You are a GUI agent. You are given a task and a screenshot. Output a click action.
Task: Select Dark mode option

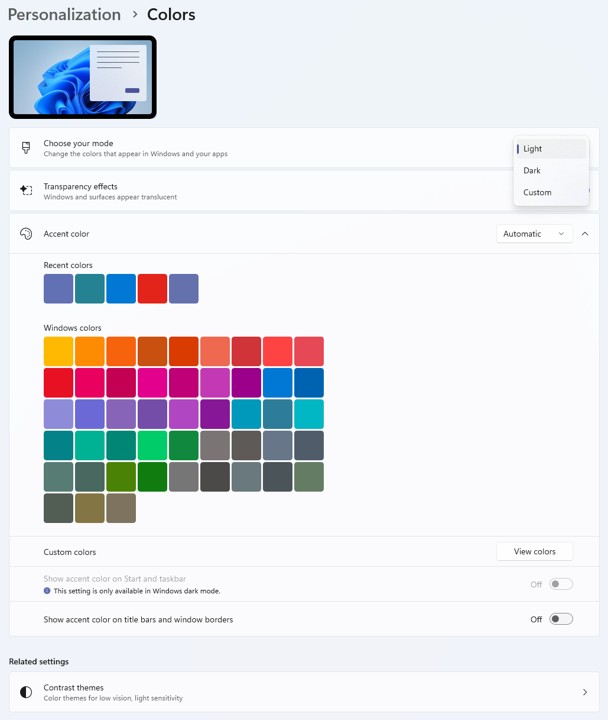(x=551, y=170)
